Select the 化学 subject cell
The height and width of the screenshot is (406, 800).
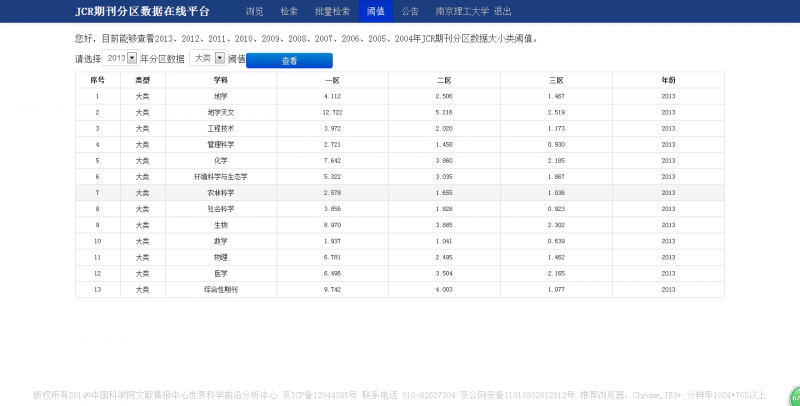point(220,161)
